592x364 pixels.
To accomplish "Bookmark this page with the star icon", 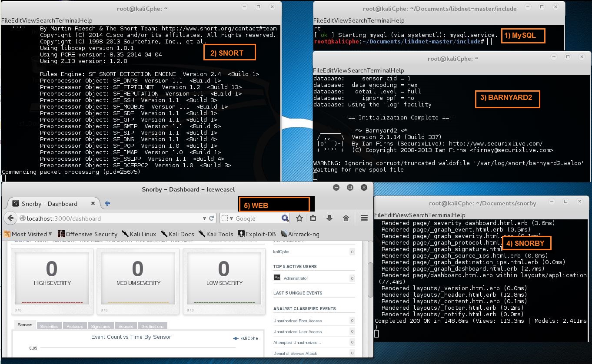I will click(x=299, y=218).
